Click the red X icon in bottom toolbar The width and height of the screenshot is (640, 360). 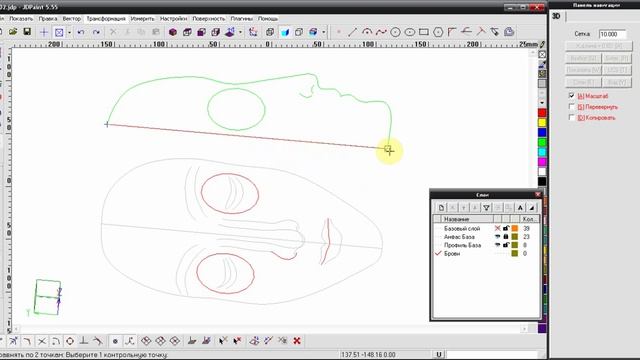[297, 340]
